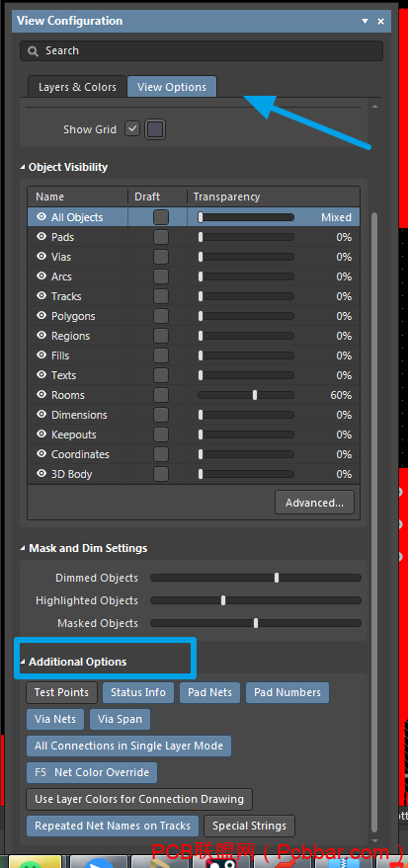Screen dimensions: 408x868
Task: Toggle the Test Points option button
Action: pos(61,692)
